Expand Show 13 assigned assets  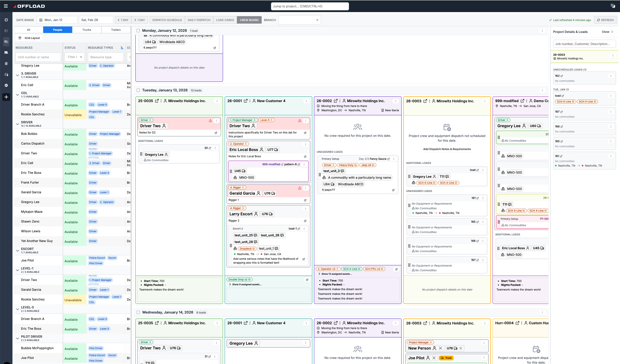pos(335,274)
